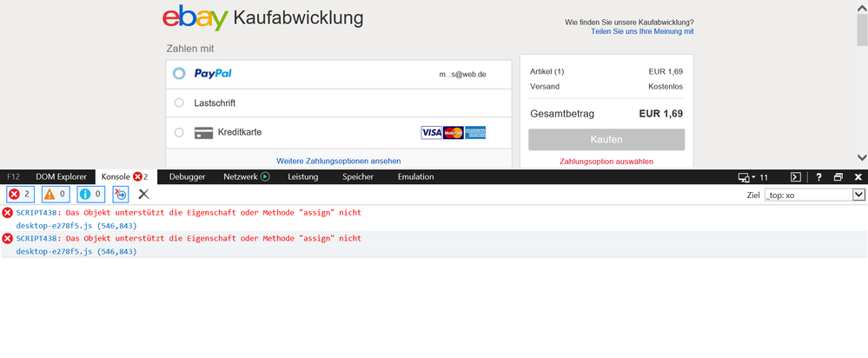Toggle clear-on-navigate console icon
868x358 pixels.
(121, 195)
